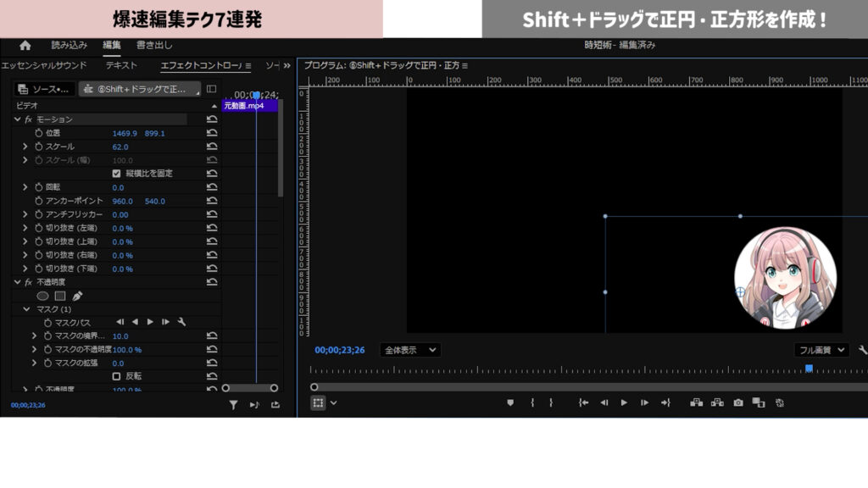Select the エフェクトコントロール panel tab
Image resolution: width=868 pixels, height=488 pixels.
201,65
